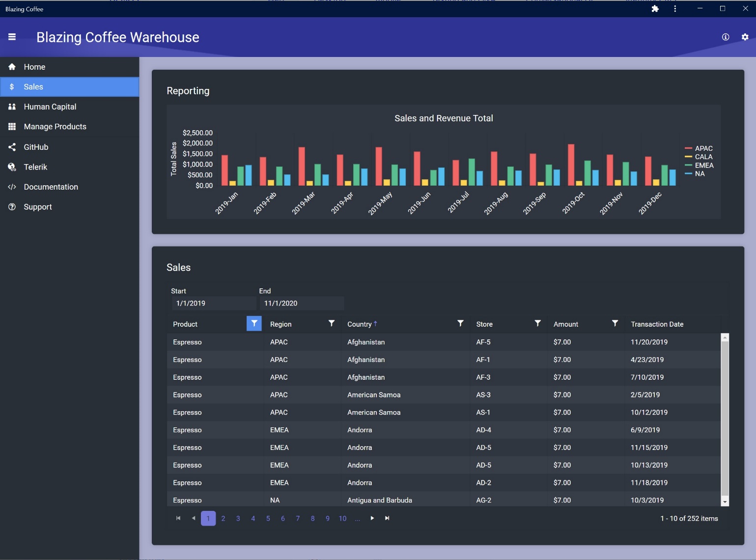Click the tallest 2019-Oct APAC bar

[571, 165]
